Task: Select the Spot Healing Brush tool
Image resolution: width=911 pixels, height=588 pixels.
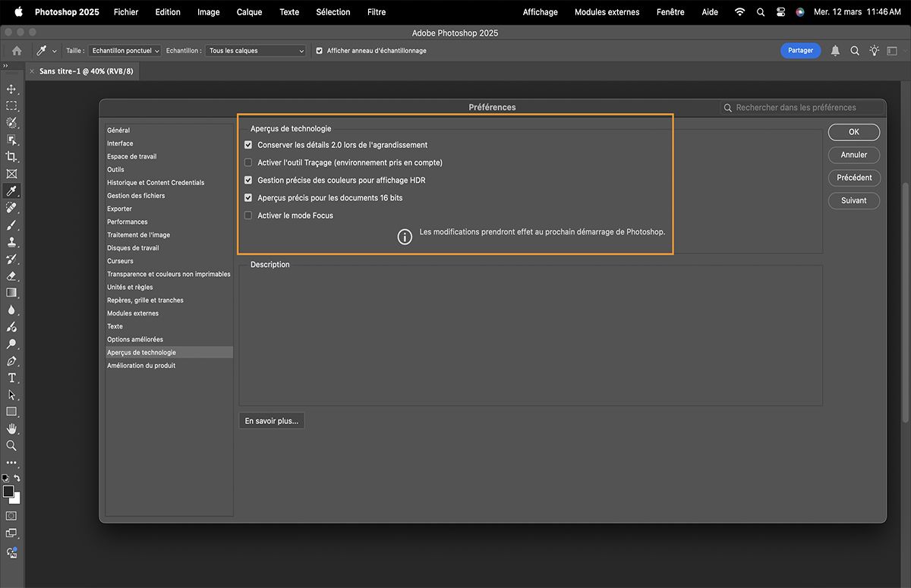Action: coord(11,208)
